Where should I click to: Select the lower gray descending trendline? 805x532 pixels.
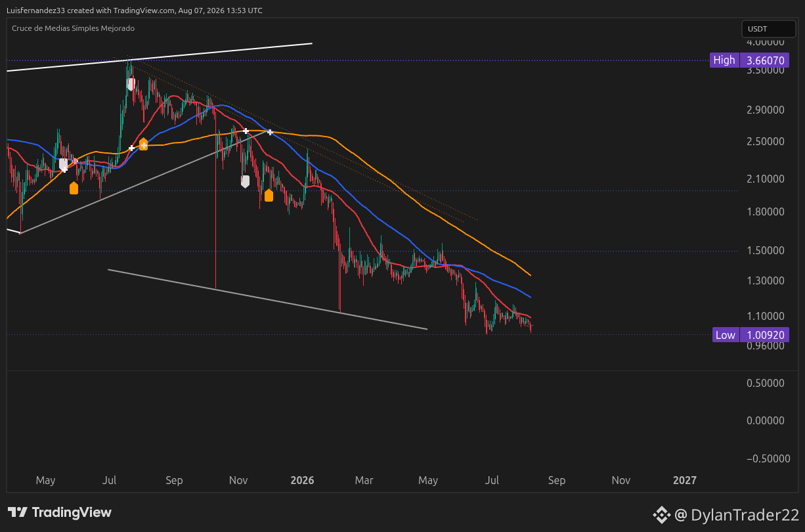(267, 299)
